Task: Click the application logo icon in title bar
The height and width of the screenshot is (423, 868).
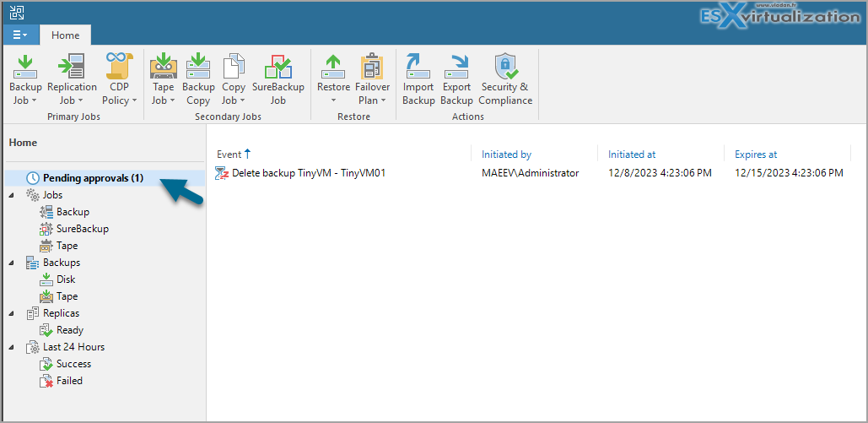Action: pos(17,13)
